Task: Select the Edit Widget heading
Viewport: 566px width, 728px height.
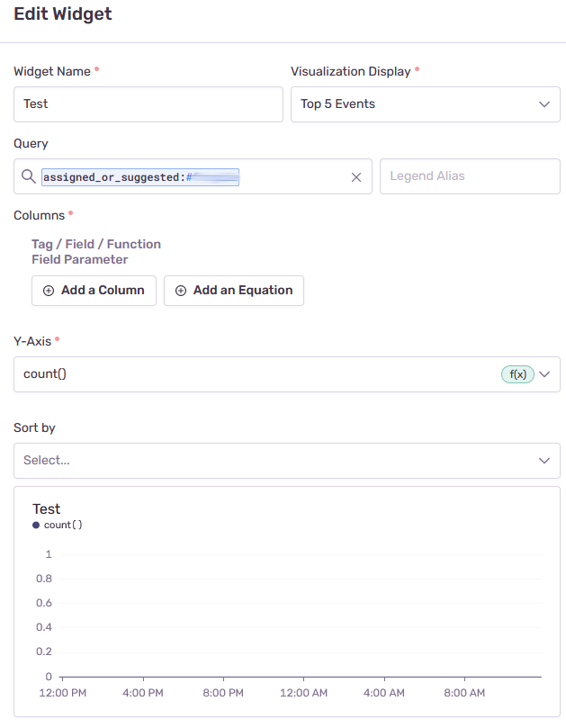Action: [62, 14]
